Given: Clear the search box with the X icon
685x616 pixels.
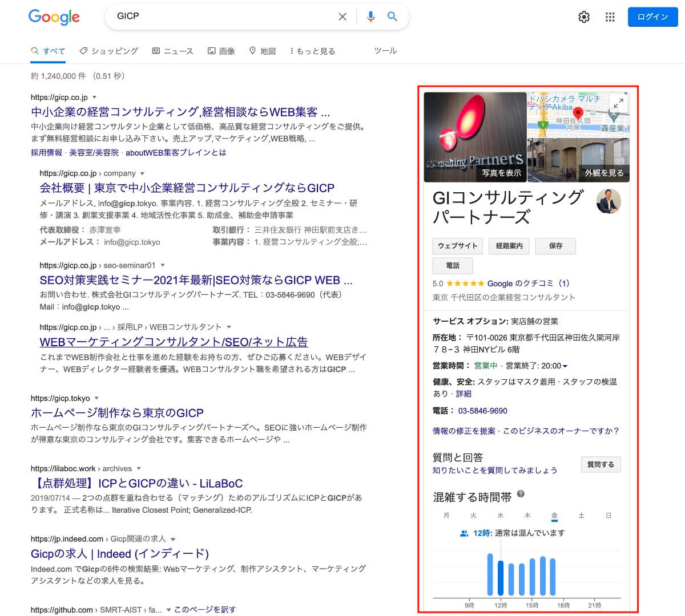Looking at the screenshot, I should [342, 17].
